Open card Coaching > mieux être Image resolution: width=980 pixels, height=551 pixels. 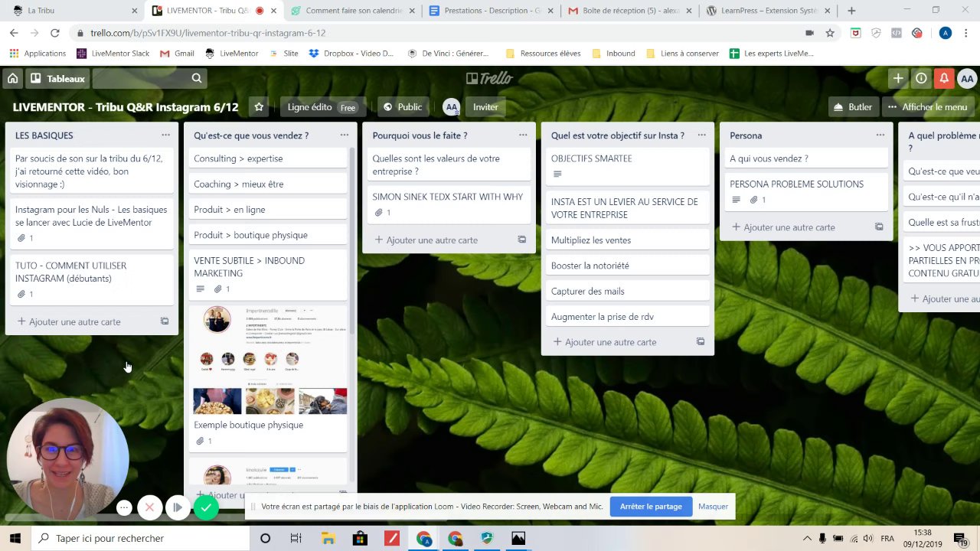click(268, 184)
